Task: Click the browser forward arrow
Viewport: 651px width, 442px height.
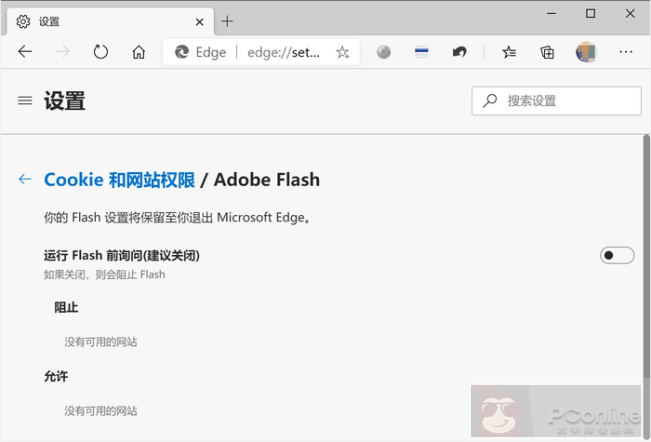Action: click(x=63, y=52)
